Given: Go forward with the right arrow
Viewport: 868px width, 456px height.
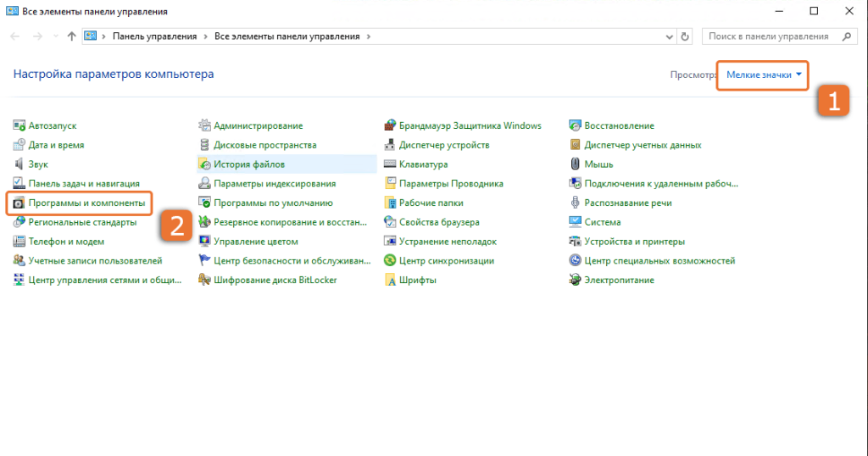Looking at the screenshot, I should [x=37, y=36].
